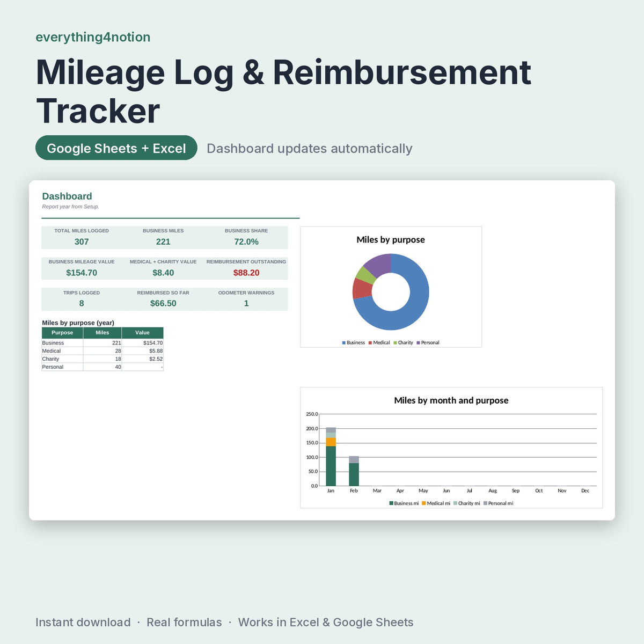
Task: Select the Charity value cell $2.52
Action: (x=143, y=359)
